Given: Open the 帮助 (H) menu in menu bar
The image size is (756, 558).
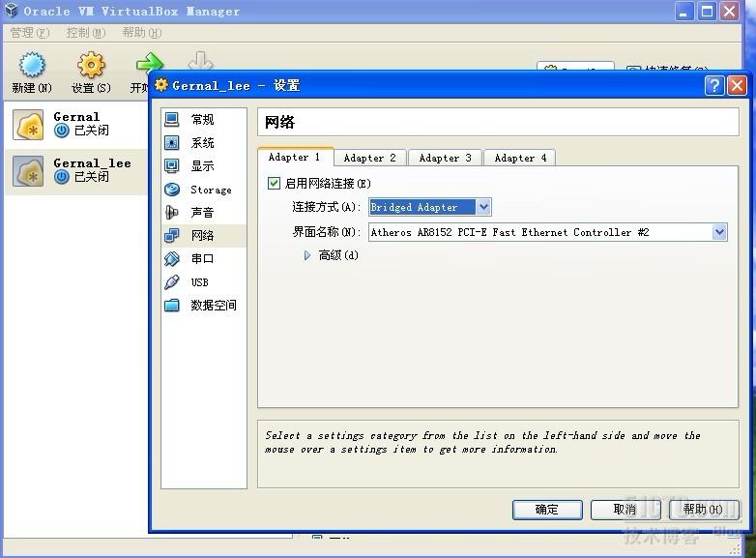Looking at the screenshot, I should tap(142, 32).
